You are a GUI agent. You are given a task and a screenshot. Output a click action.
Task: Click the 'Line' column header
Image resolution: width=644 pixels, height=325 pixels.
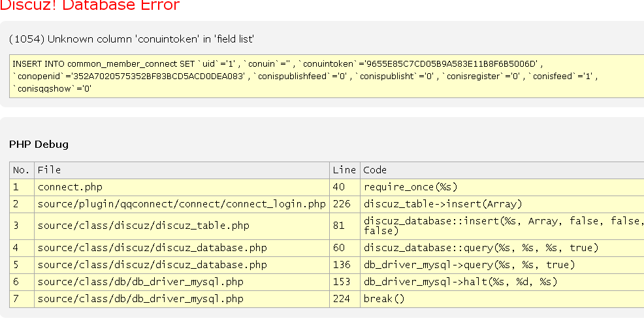click(x=344, y=170)
